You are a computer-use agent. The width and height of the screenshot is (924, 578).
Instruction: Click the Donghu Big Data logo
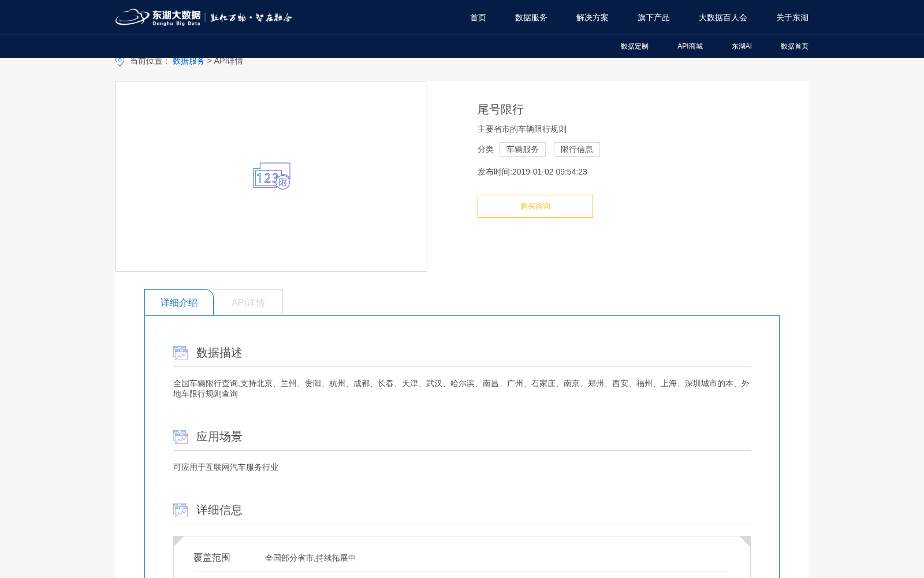(203, 17)
